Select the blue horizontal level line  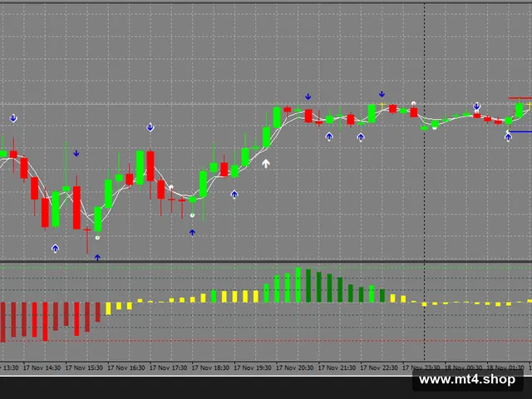[520, 131]
